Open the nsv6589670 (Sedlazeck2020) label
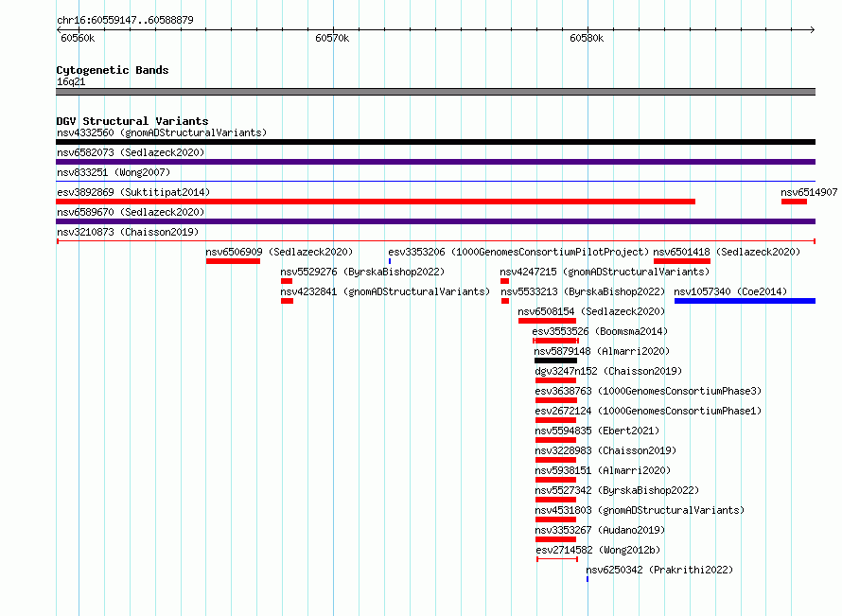Viewport: 842px width, 616px height. 131,212
